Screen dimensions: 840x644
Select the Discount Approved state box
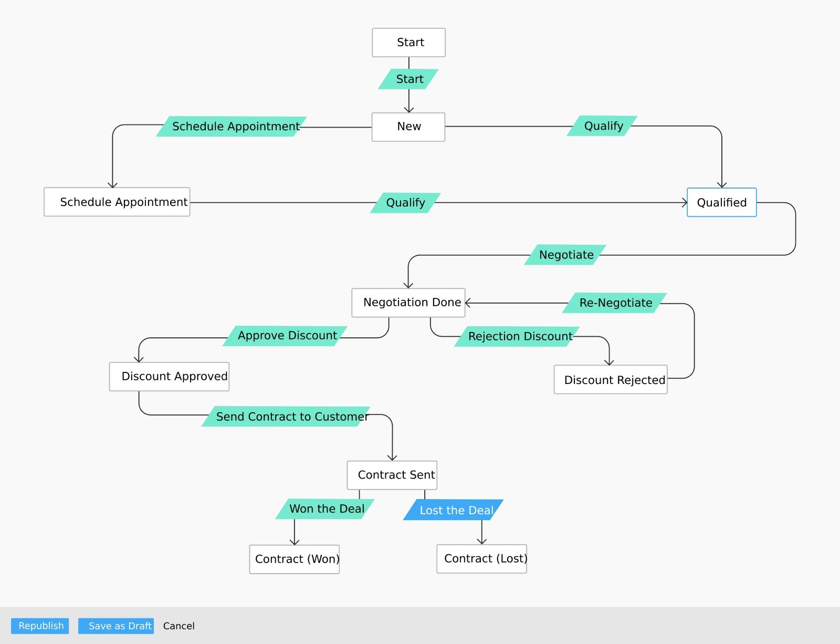169,377
